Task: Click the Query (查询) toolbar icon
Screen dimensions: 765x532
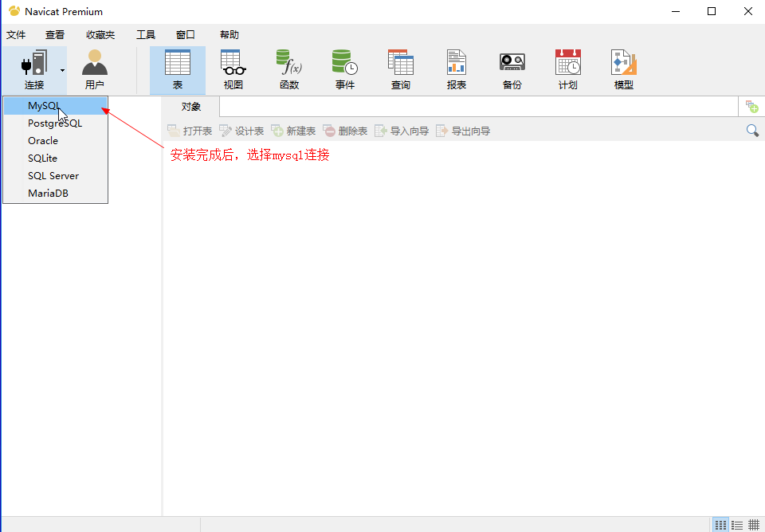Action: point(400,69)
